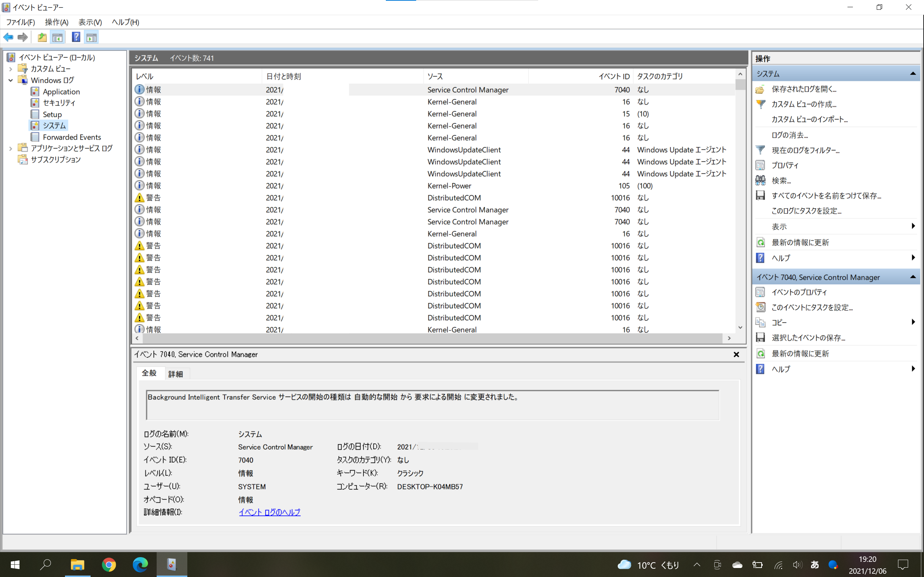The width and height of the screenshot is (924, 577).
Task: Click the funnel icon for 現在のログをフィルター
Action: click(760, 150)
